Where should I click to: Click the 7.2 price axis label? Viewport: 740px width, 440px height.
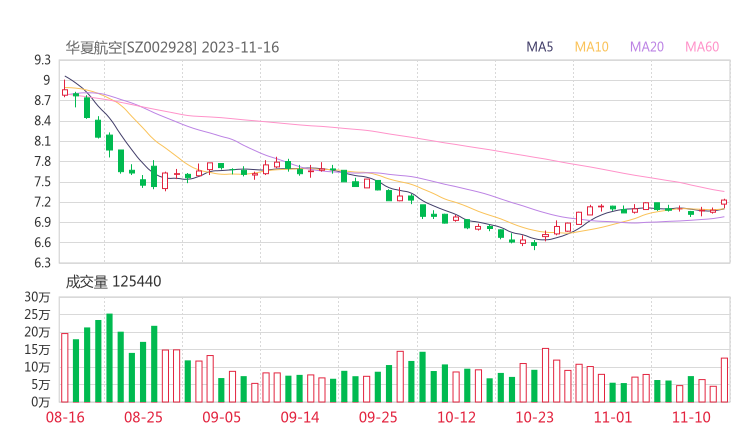(42, 202)
